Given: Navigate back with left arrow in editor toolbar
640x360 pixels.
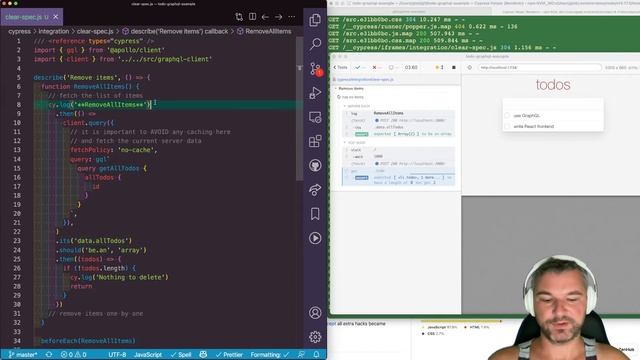Looking at the screenshot, I should click(265, 17).
